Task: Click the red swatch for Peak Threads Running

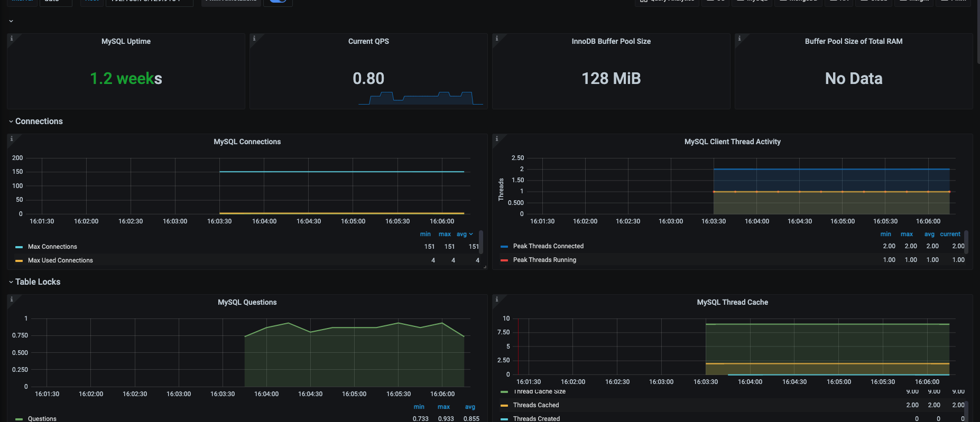Action: tap(504, 260)
